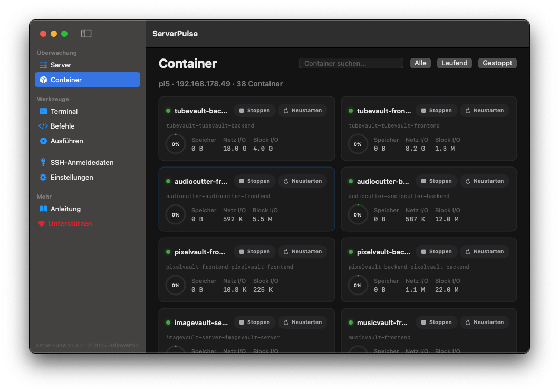Stop the musicvault-frontend container
The width and height of the screenshot is (559, 392).
pyautogui.click(x=437, y=322)
